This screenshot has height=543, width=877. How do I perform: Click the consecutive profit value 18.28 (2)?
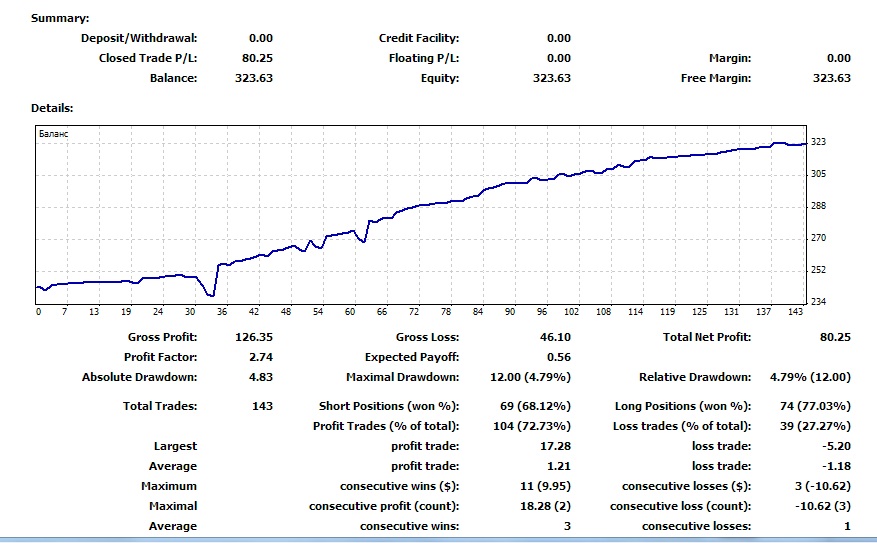(x=545, y=507)
